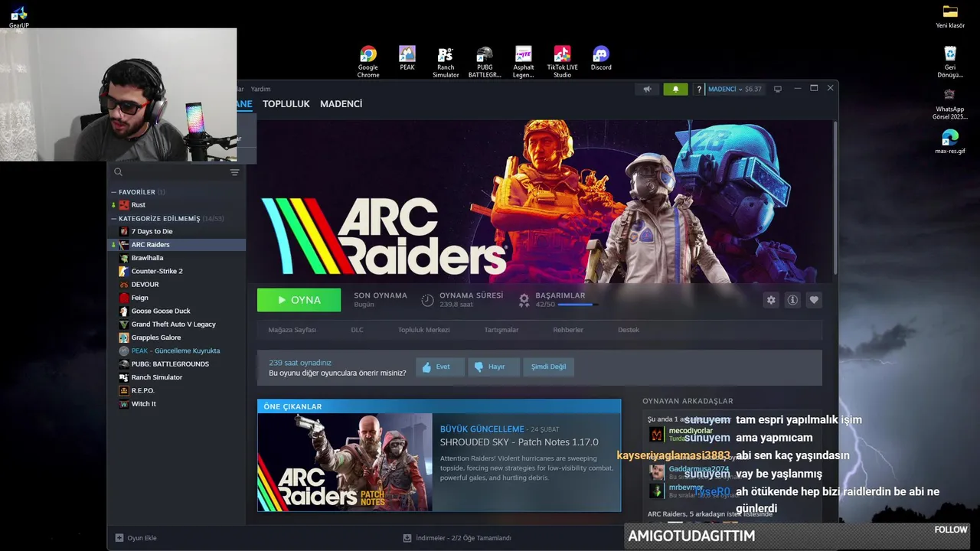Image resolution: width=980 pixels, height=551 pixels.
Task: Open the game info icon
Action: (792, 300)
